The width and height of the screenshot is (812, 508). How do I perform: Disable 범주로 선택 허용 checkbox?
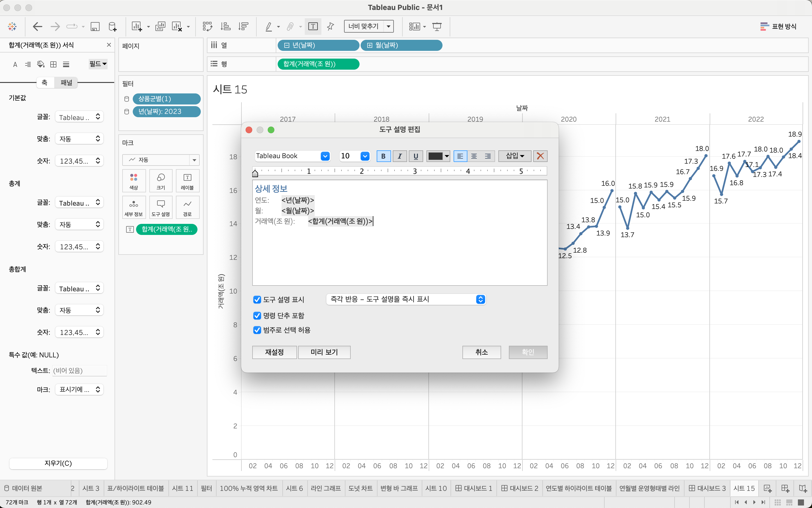257,330
